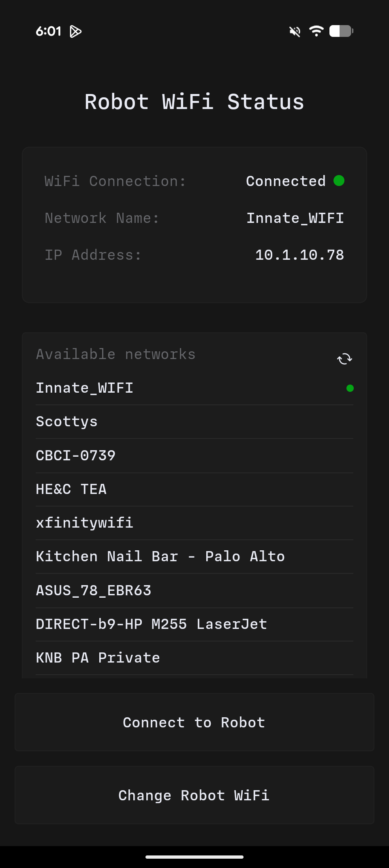Select the Scottys network
389x868 pixels.
tap(66, 421)
